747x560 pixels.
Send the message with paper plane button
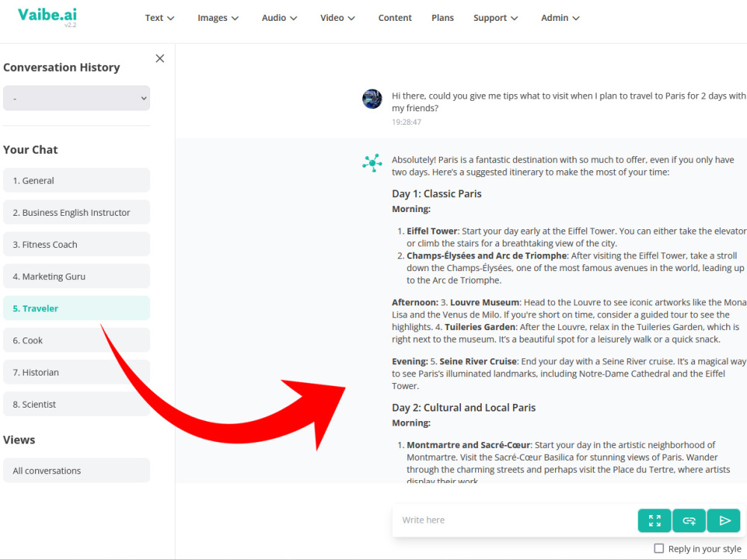(724, 520)
